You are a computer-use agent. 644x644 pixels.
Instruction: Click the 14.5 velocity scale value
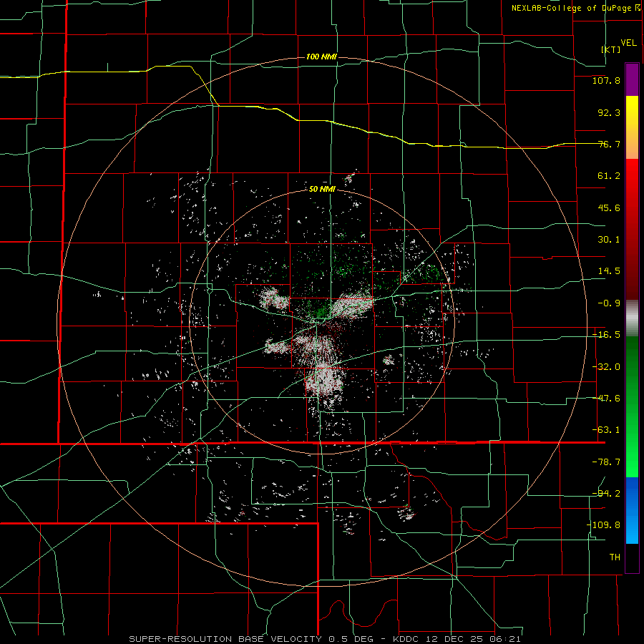click(609, 271)
